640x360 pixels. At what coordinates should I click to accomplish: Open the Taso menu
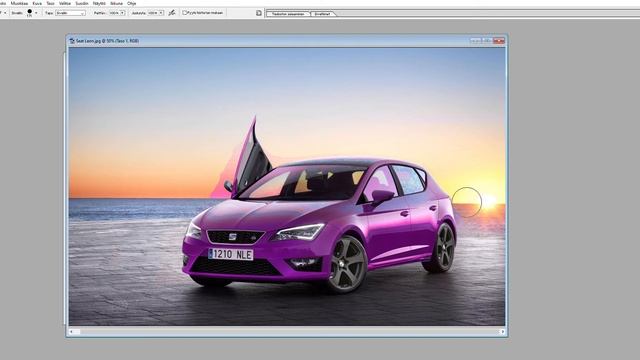[51, 3]
